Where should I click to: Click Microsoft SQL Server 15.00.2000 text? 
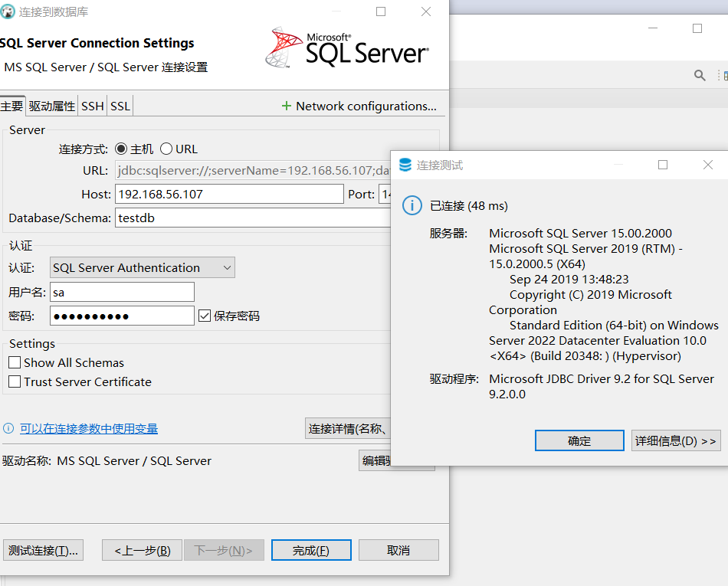pyautogui.click(x=580, y=233)
